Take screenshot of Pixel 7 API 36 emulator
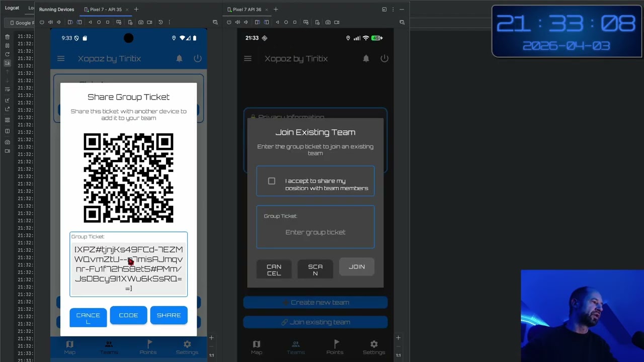 (328, 22)
